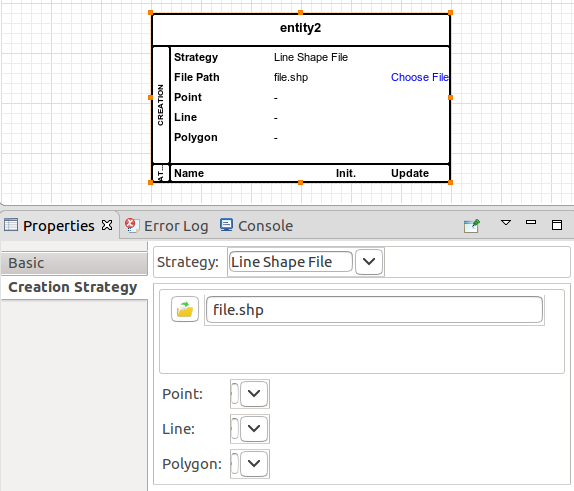Open the Polygon dropdown

(254, 464)
